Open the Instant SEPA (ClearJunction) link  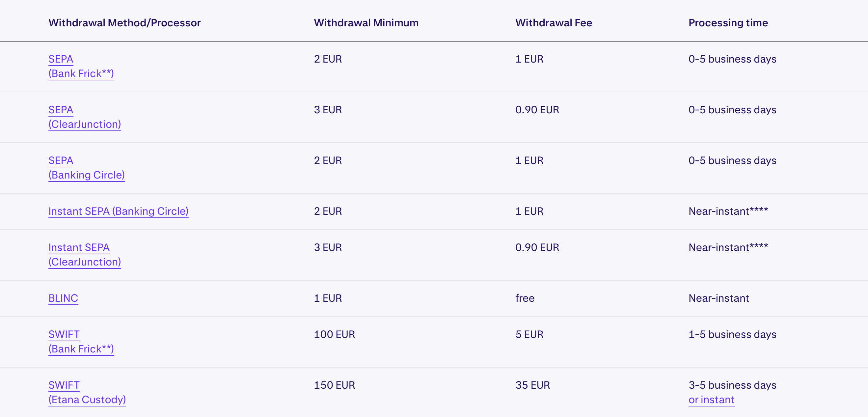(79, 247)
